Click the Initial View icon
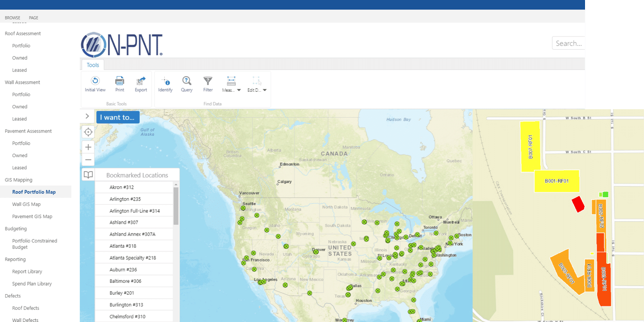 click(95, 81)
